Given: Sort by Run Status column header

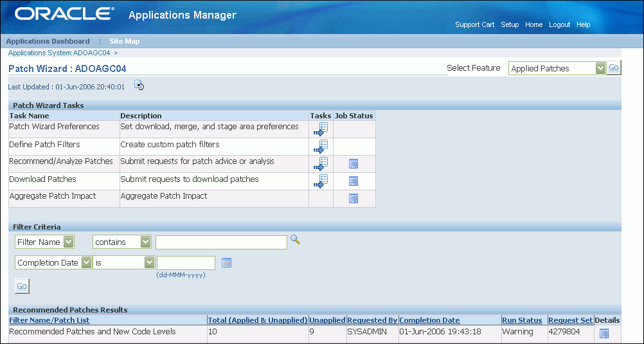Looking at the screenshot, I should click(522, 320).
